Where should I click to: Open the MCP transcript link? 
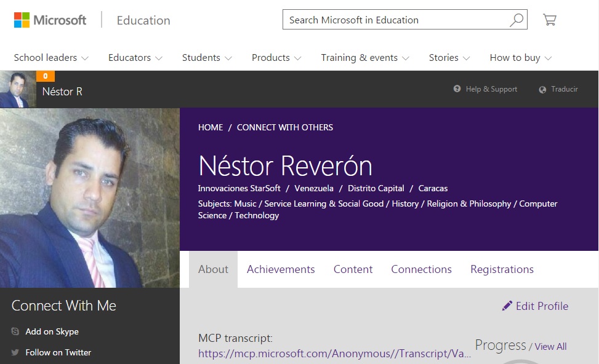tap(334, 354)
